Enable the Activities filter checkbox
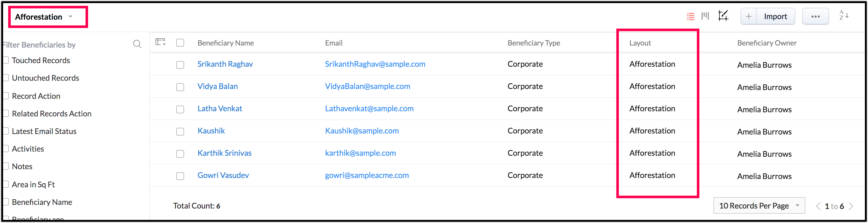The height and width of the screenshot is (223, 868). click(6, 149)
